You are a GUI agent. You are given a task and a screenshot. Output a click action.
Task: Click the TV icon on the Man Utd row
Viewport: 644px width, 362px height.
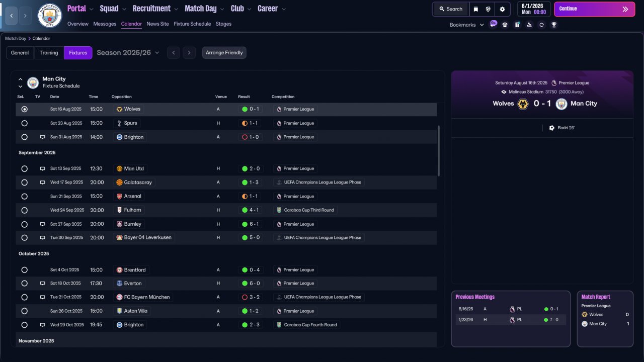click(x=43, y=169)
